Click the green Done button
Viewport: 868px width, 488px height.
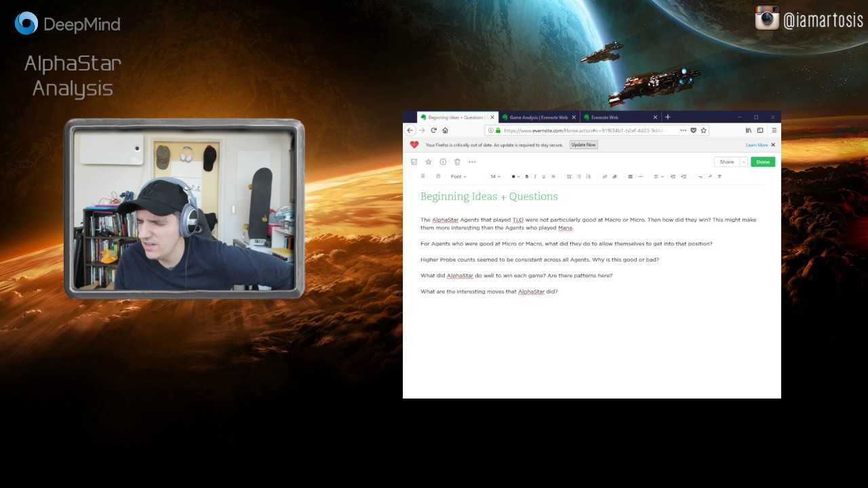763,162
